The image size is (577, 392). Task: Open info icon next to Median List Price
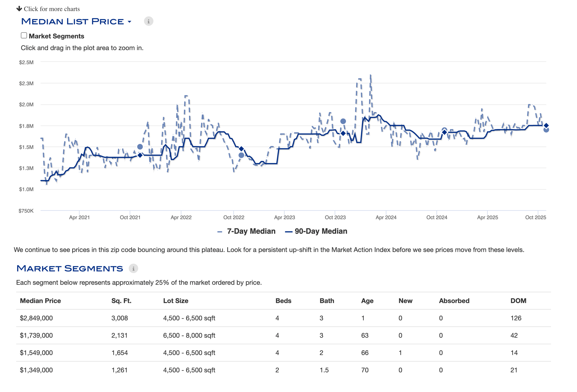tap(148, 21)
